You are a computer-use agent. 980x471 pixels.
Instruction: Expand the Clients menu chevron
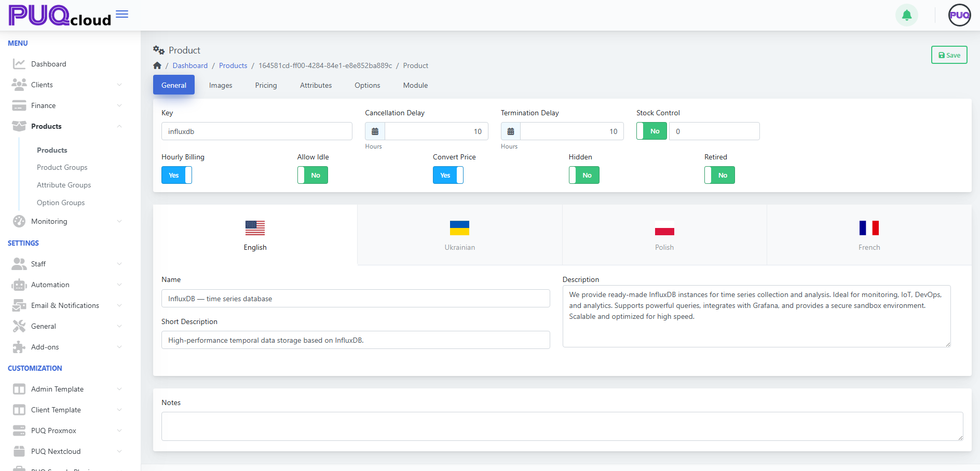pos(119,85)
